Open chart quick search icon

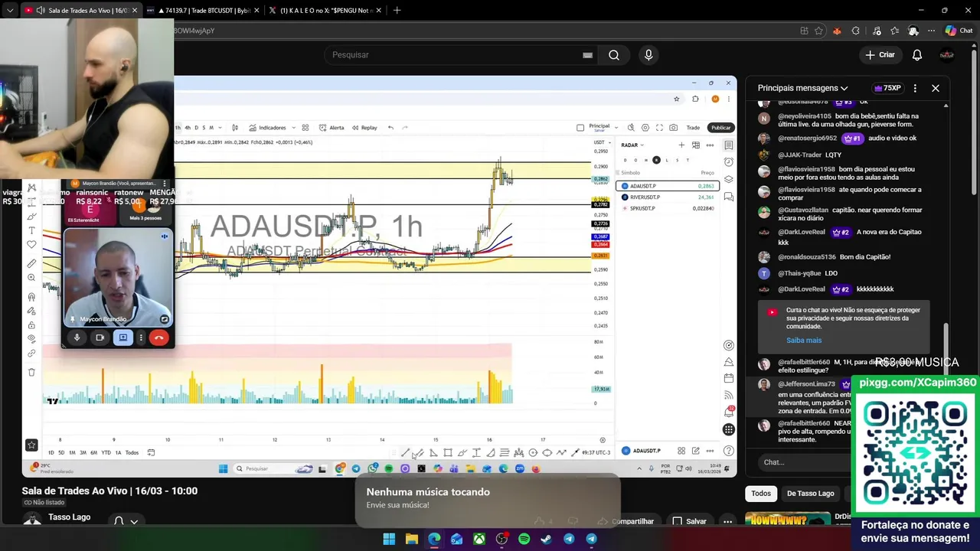click(x=631, y=128)
